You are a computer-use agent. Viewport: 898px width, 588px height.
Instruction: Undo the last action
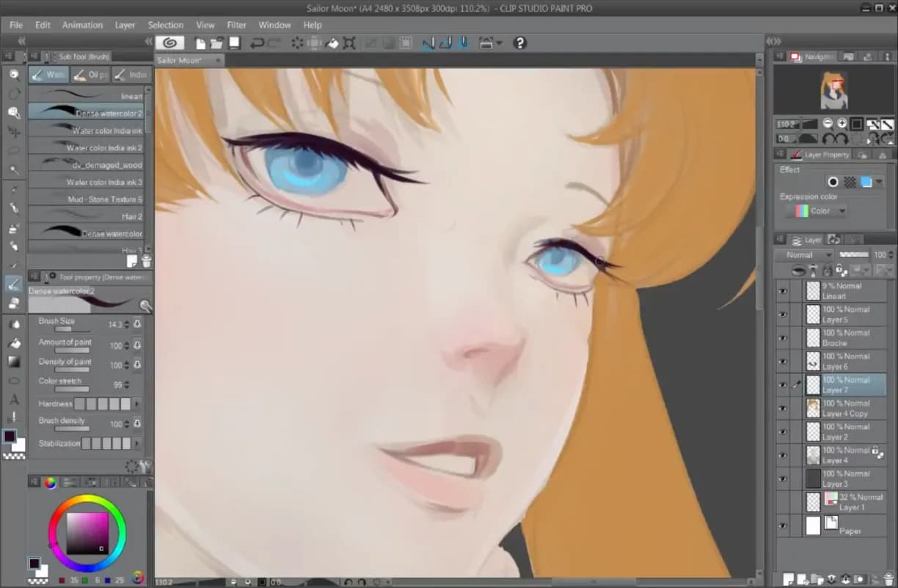257,43
